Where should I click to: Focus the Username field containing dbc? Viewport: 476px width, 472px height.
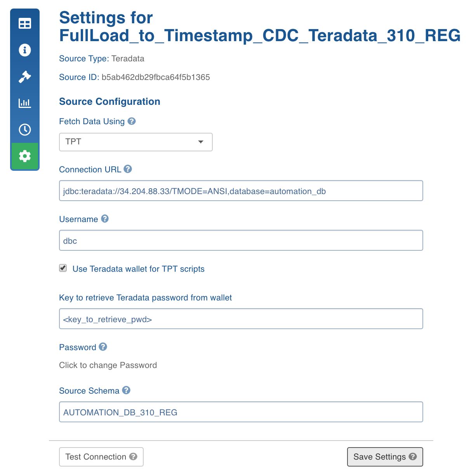[x=241, y=240]
